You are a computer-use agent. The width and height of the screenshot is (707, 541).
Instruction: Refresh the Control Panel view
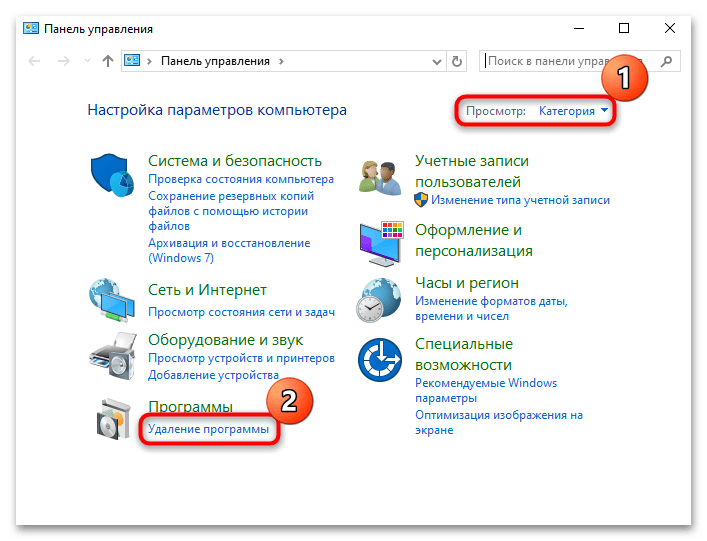click(457, 61)
